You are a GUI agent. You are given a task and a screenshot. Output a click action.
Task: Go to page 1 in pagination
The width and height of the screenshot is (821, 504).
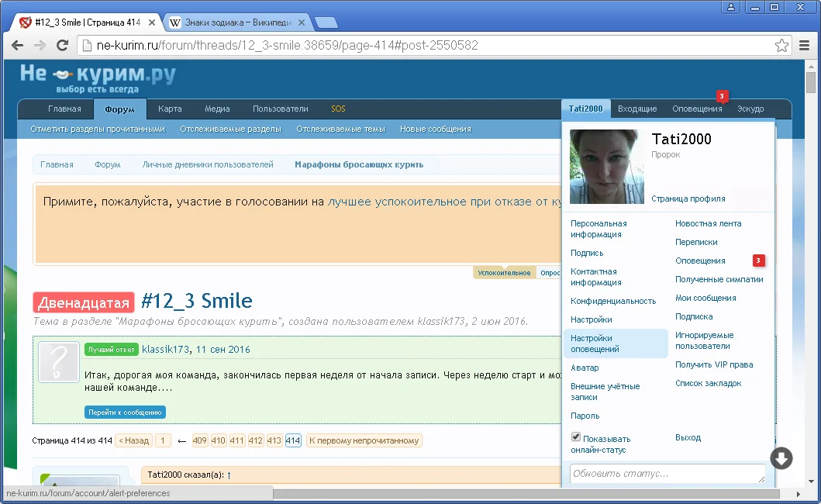point(163,440)
